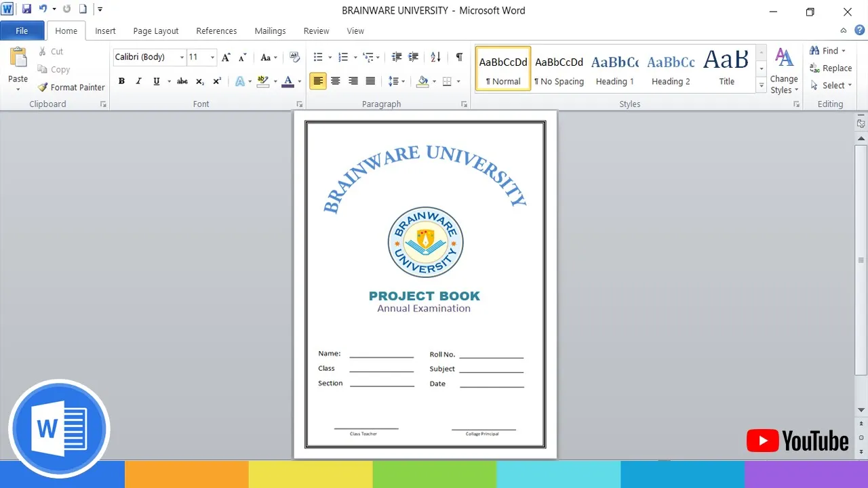Open the Styles pane dialog launcher
Viewport: 868px width, 488px height.
[797, 104]
